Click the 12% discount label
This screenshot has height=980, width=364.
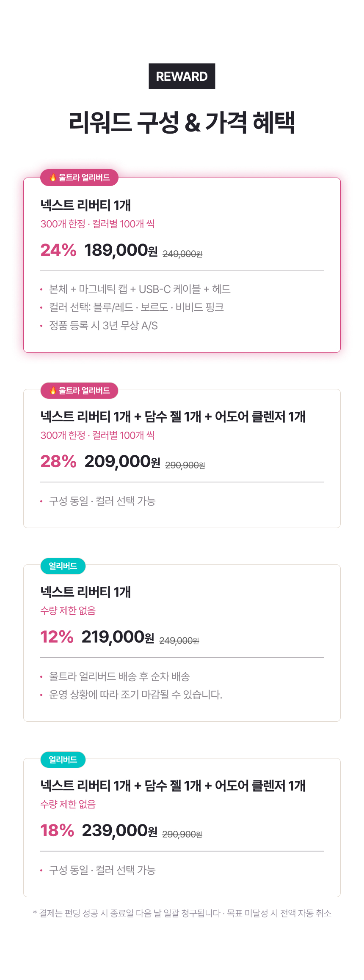pos(57,637)
